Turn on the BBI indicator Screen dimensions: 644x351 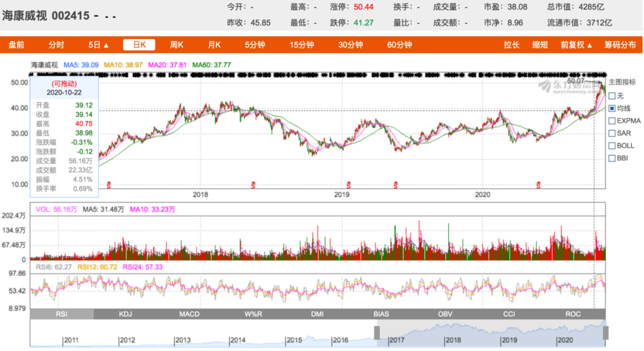point(612,158)
